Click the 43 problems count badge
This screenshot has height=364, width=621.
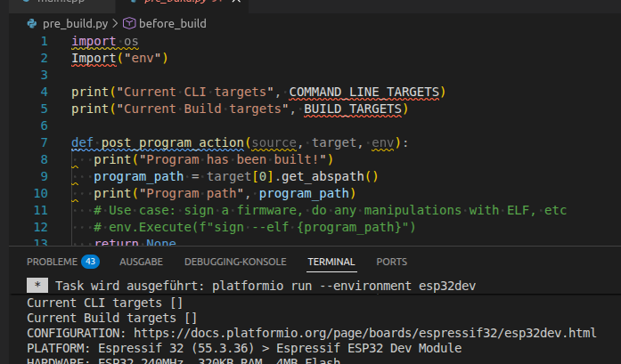click(x=90, y=262)
